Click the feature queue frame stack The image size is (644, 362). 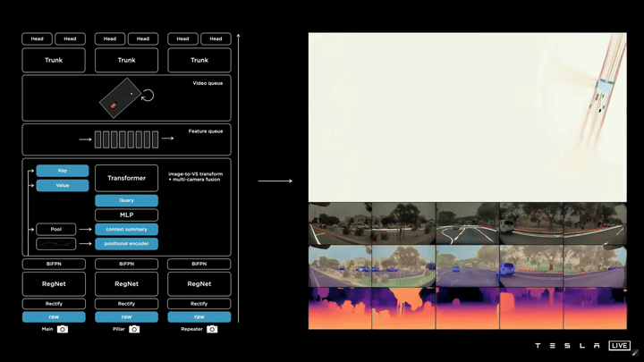click(127, 139)
